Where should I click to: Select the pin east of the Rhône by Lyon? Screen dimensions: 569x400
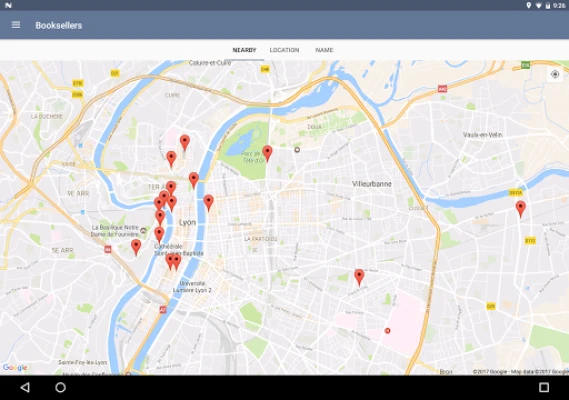coord(208,203)
